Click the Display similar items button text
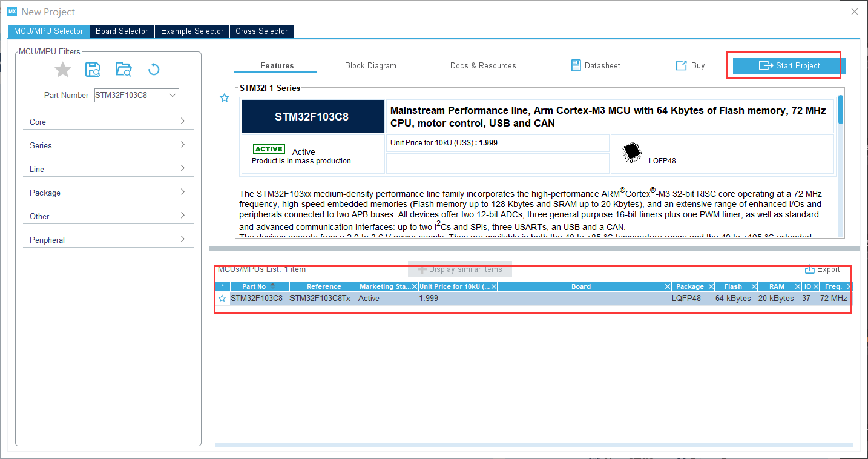This screenshot has width=868, height=459. (465, 269)
